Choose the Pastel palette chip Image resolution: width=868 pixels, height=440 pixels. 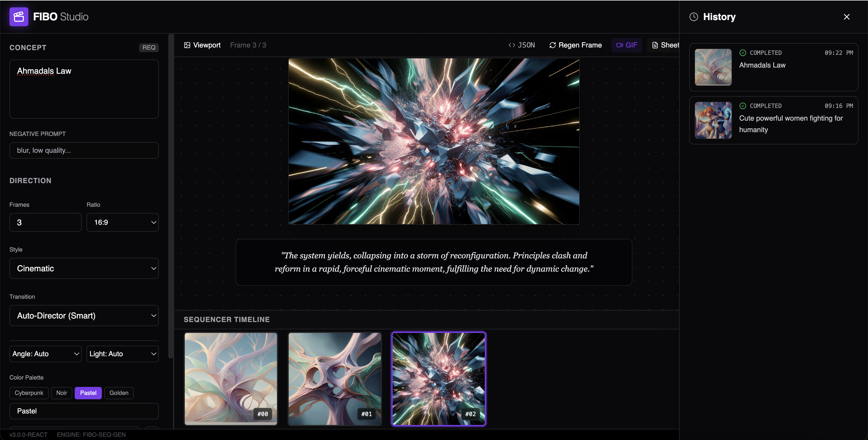88,393
